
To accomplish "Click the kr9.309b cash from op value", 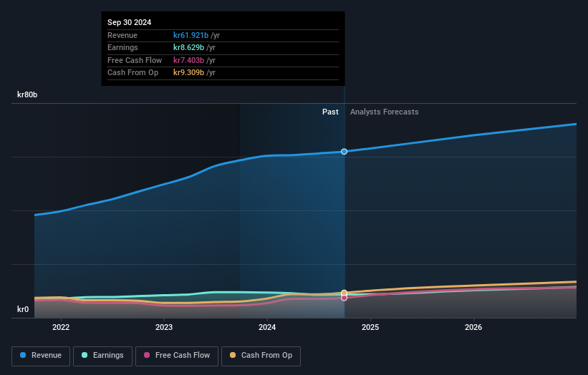I will tap(188, 73).
